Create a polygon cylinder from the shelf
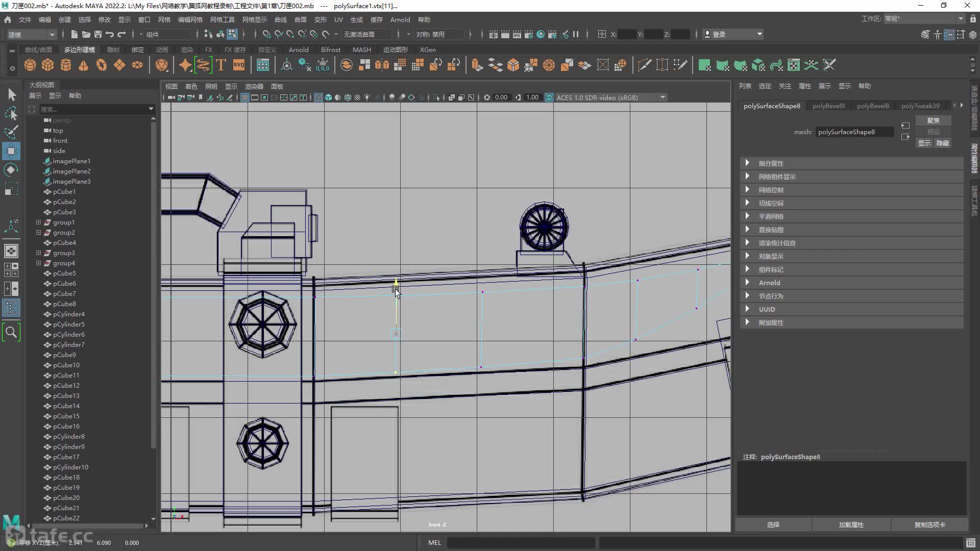This screenshot has width=980, height=551. click(x=66, y=65)
